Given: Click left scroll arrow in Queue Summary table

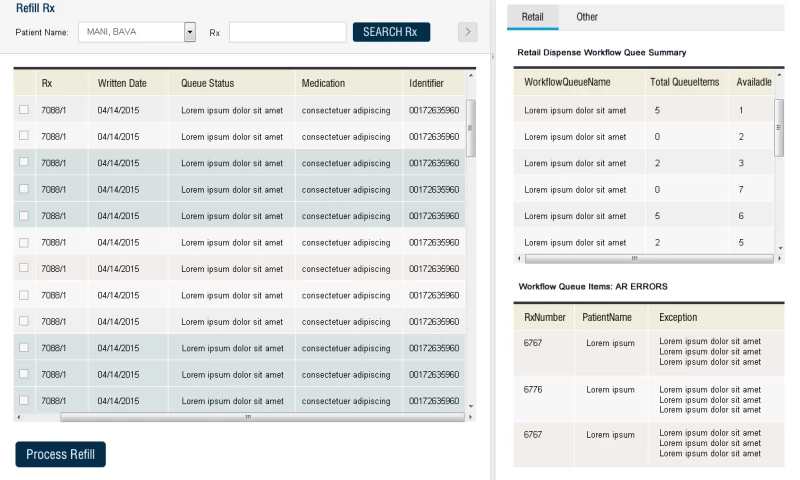Looking at the screenshot, I should pos(518,258).
